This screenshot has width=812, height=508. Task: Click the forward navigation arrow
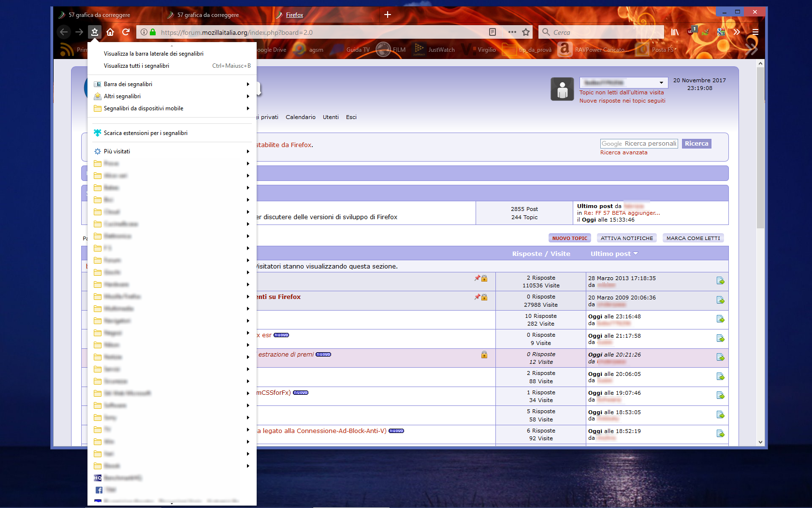click(x=79, y=32)
